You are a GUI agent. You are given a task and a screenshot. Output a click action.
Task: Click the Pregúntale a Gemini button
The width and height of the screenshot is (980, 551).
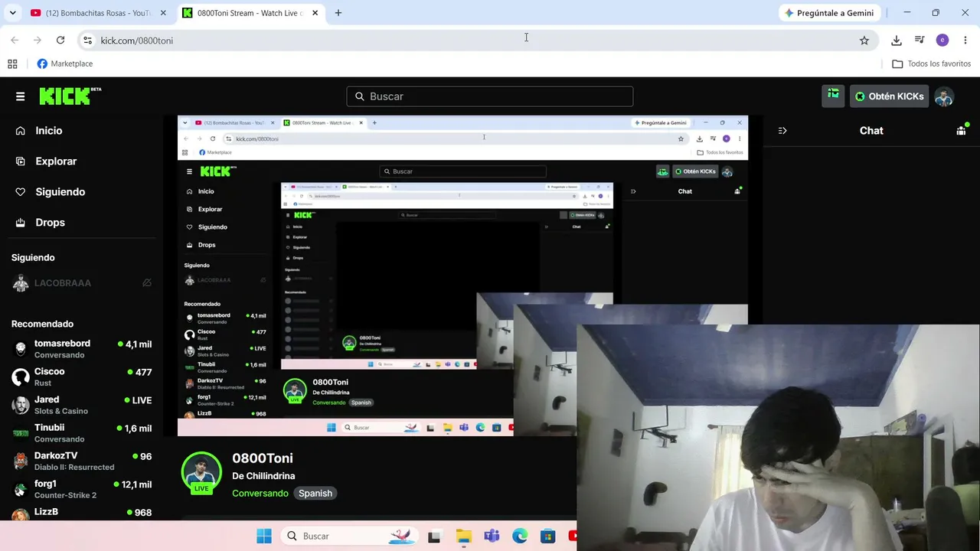(829, 13)
